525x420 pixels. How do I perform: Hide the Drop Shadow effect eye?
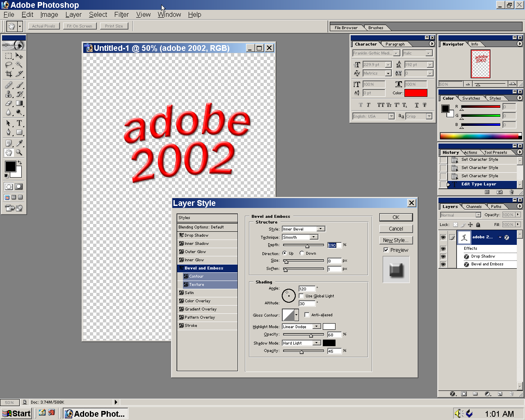coord(443,256)
